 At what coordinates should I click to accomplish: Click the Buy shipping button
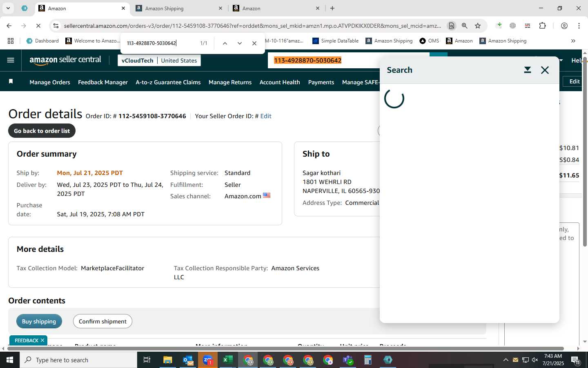point(39,321)
